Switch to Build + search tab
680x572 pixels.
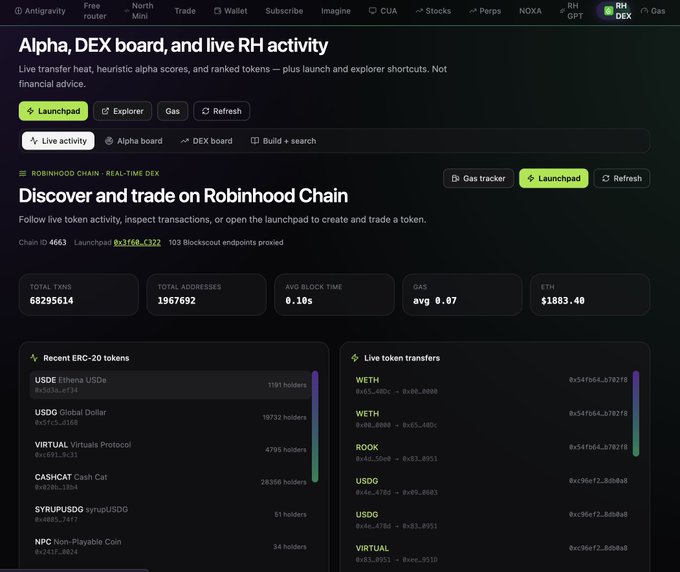click(283, 141)
